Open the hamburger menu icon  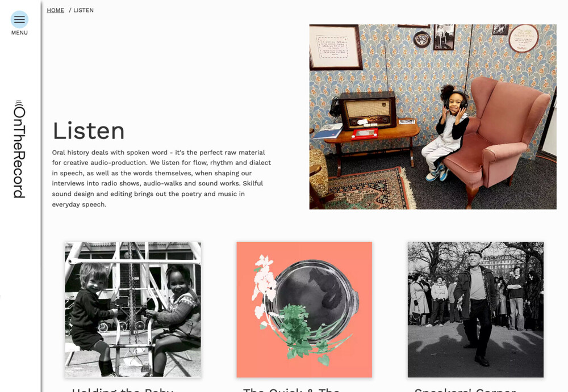coord(19,19)
